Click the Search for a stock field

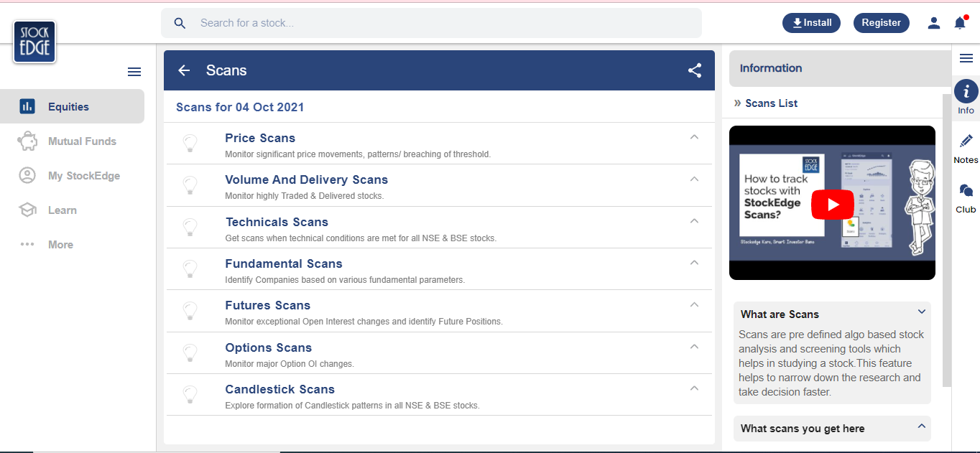(x=431, y=23)
